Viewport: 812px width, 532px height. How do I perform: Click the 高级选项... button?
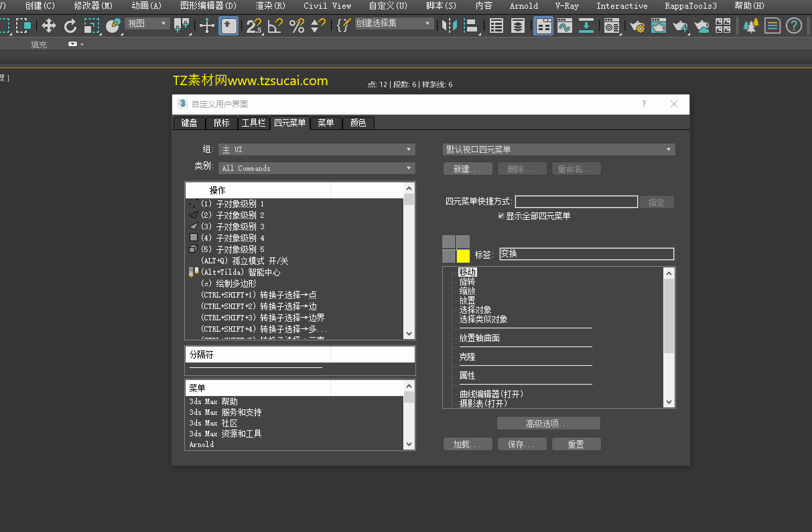coord(548,423)
